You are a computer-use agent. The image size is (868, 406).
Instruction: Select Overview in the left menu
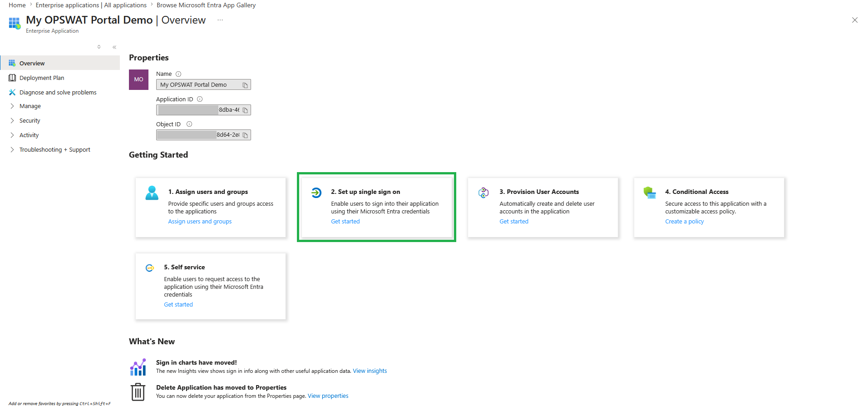[60, 63]
